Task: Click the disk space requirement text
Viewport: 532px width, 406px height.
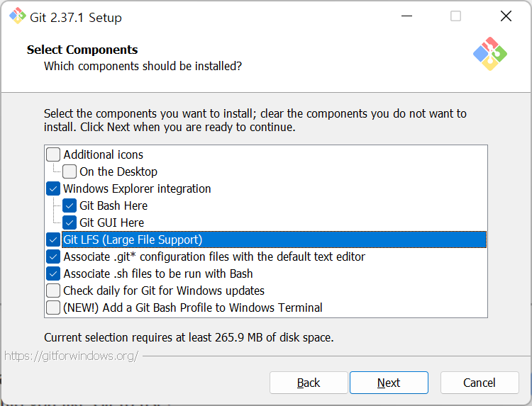Action: click(189, 337)
